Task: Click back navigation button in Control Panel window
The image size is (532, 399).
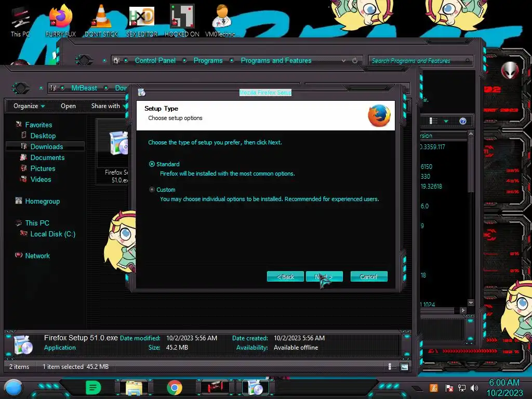Action: point(84,60)
